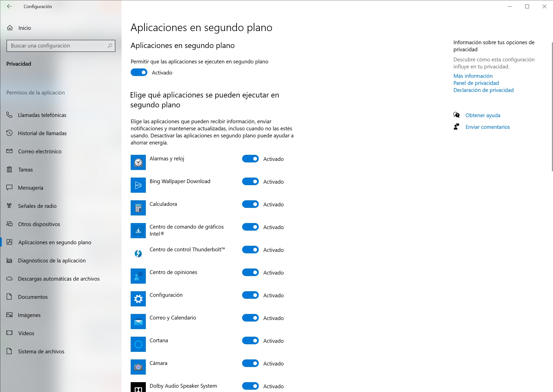Image resolution: width=553 pixels, height=392 pixels.
Task: Click the Correo y Calendario icon
Action: point(138,322)
